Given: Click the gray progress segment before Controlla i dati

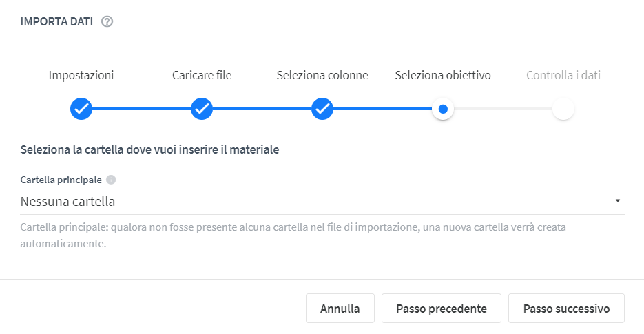Looking at the screenshot, I should pos(503,109).
